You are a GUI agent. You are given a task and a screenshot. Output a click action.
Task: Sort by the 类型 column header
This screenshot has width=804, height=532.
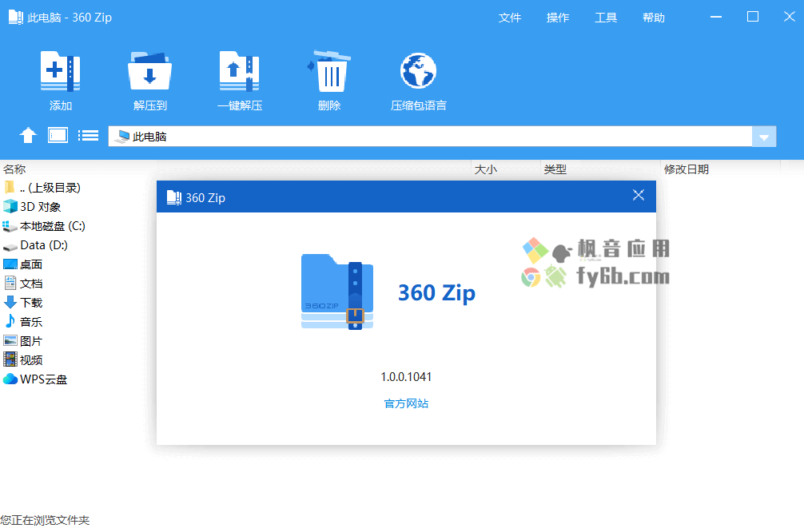click(555, 169)
